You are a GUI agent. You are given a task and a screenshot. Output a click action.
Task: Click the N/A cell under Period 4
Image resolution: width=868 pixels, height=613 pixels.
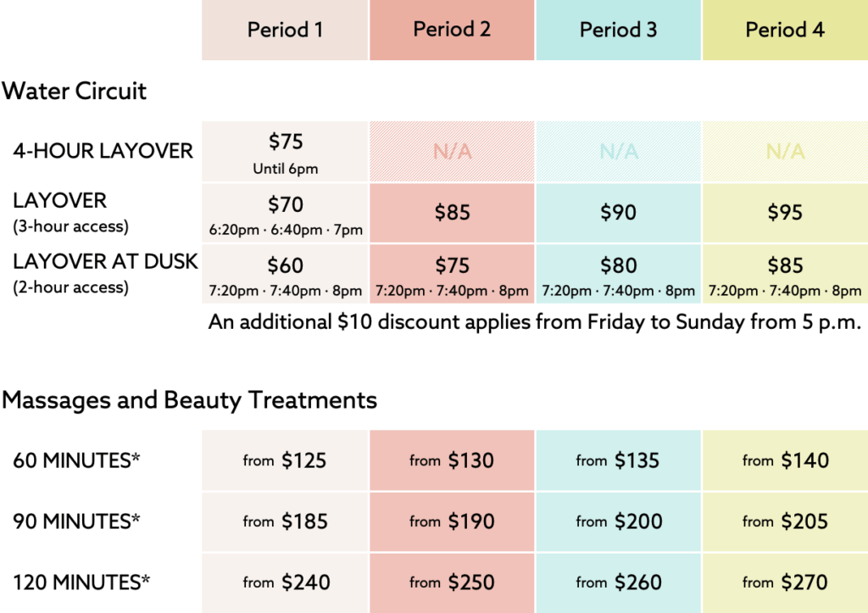pos(785,152)
